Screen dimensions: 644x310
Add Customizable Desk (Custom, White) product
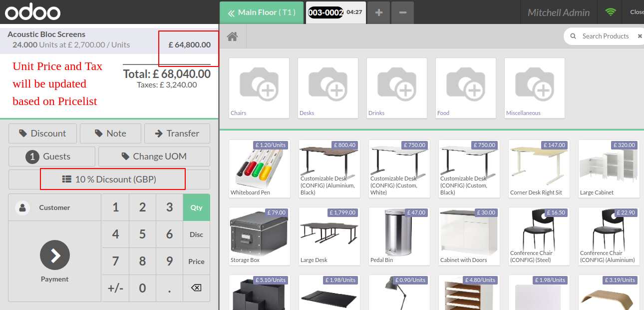click(399, 168)
